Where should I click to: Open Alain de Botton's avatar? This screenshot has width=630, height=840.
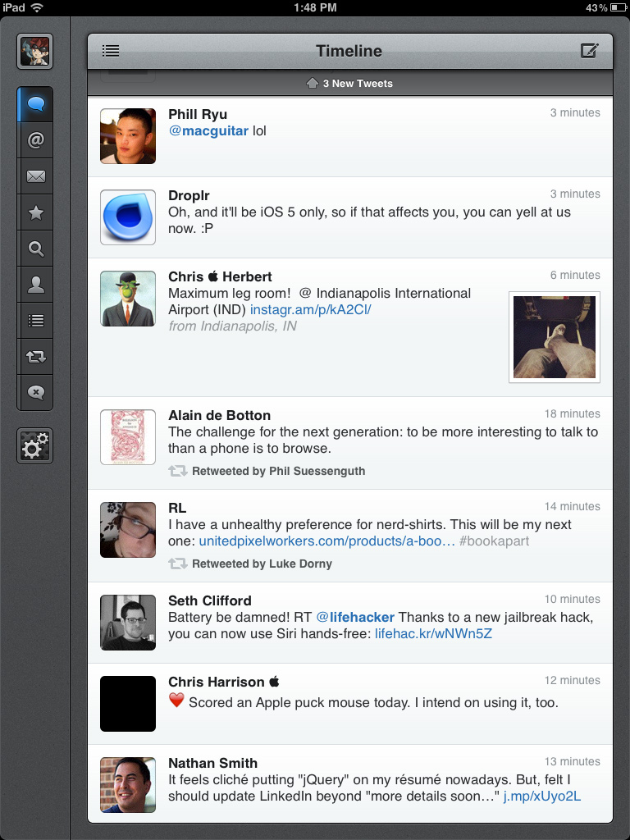coord(128,437)
